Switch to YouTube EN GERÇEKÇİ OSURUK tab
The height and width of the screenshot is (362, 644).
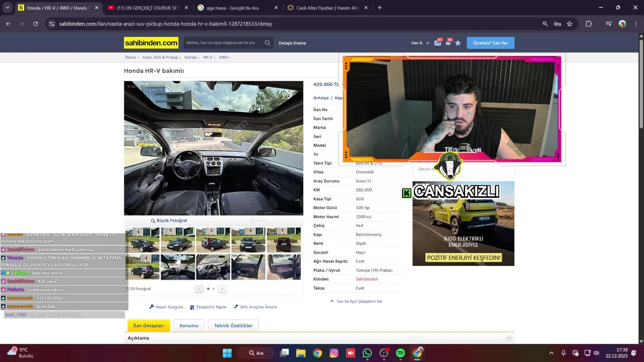(148, 8)
